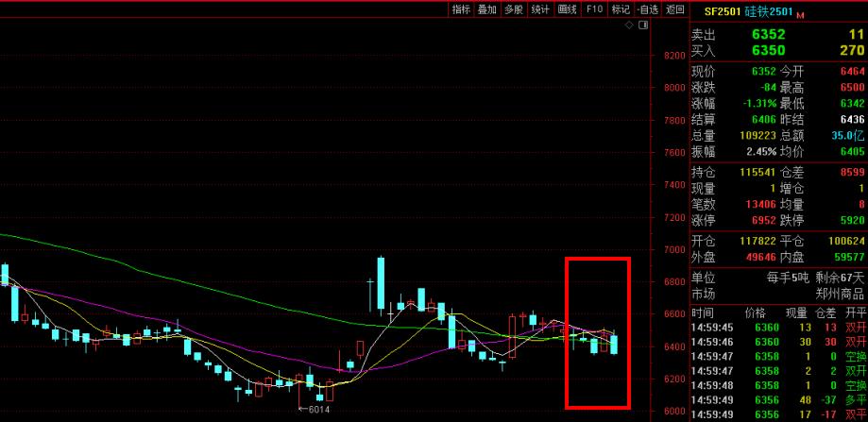Open F10 company information
The width and height of the screenshot is (868, 422).
[594, 9]
